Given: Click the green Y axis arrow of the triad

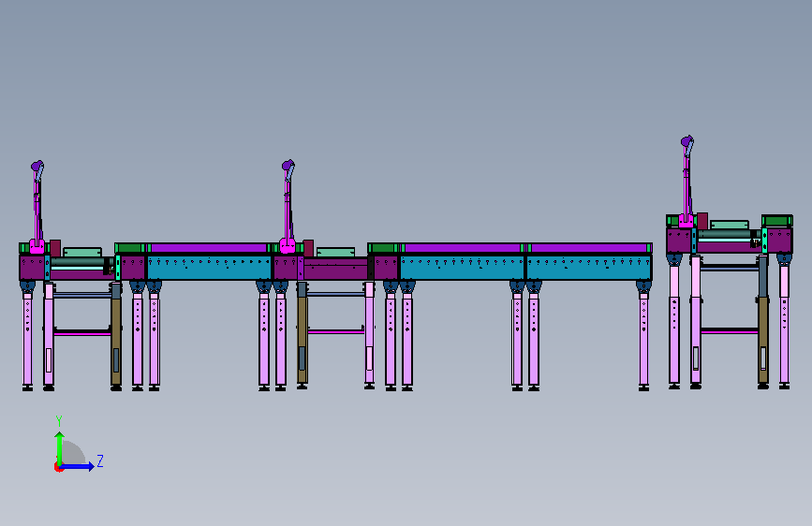Looking at the screenshot, I should [x=60, y=448].
